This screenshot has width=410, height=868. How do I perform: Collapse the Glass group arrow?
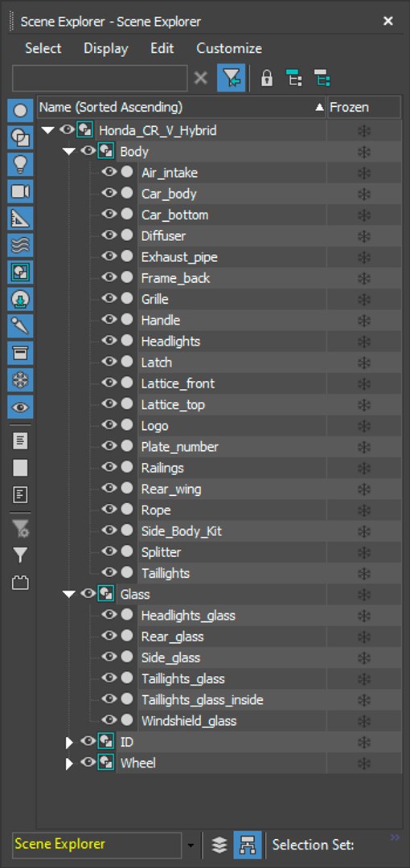(x=68, y=594)
